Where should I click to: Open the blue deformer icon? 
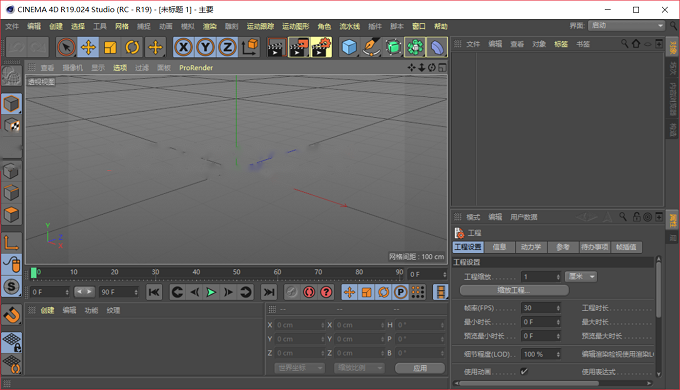coord(437,47)
